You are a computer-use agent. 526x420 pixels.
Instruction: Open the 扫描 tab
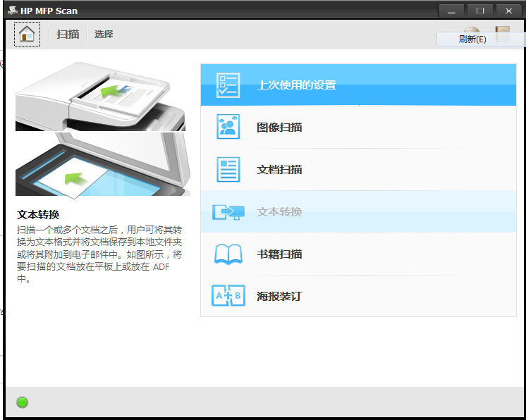click(x=68, y=34)
